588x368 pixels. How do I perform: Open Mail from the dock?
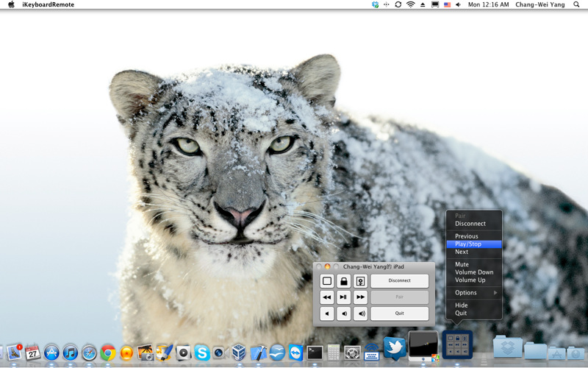[x=14, y=353]
